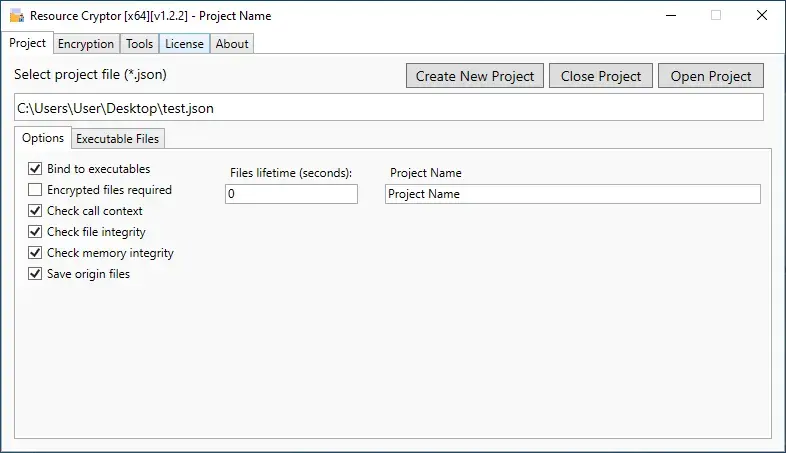The height and width of the screenshot is (453, 786).
Task: Enable Encrypted files required option
Action: coord(35,190)
